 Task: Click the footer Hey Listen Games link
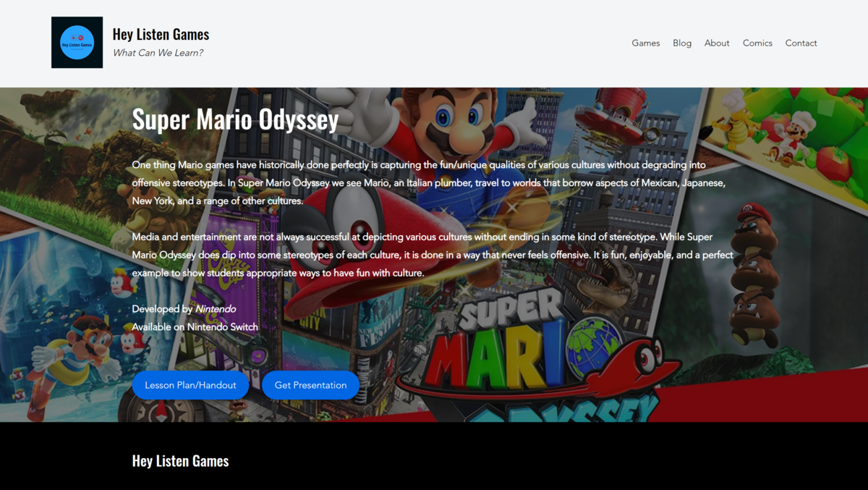(180, 460)
